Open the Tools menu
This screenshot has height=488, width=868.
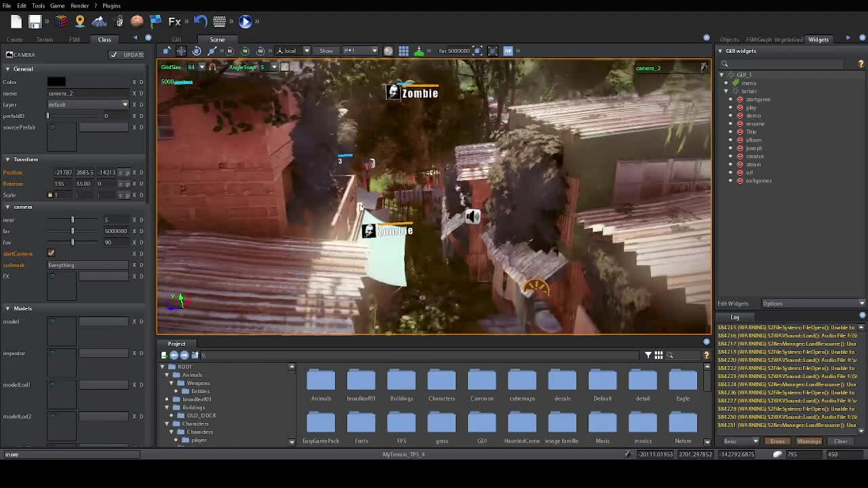[x=38, y=6]
